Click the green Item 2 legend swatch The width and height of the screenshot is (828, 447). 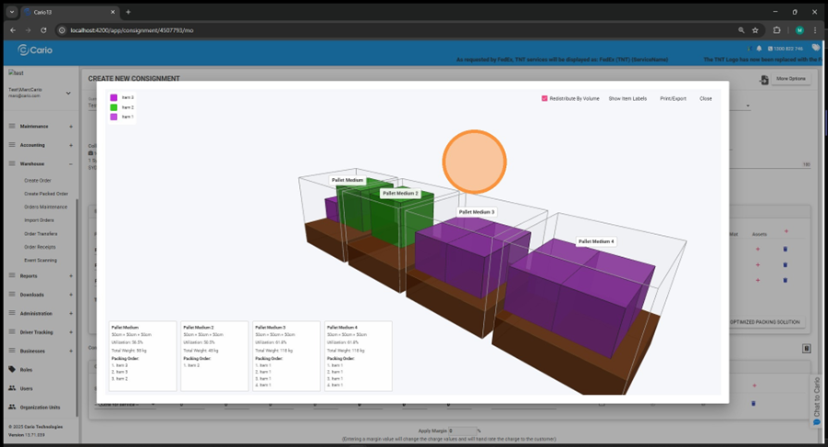114,107
